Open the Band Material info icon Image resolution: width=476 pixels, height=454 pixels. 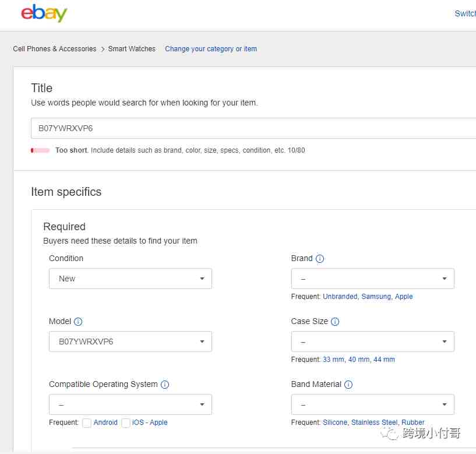[x=348, y=385]
